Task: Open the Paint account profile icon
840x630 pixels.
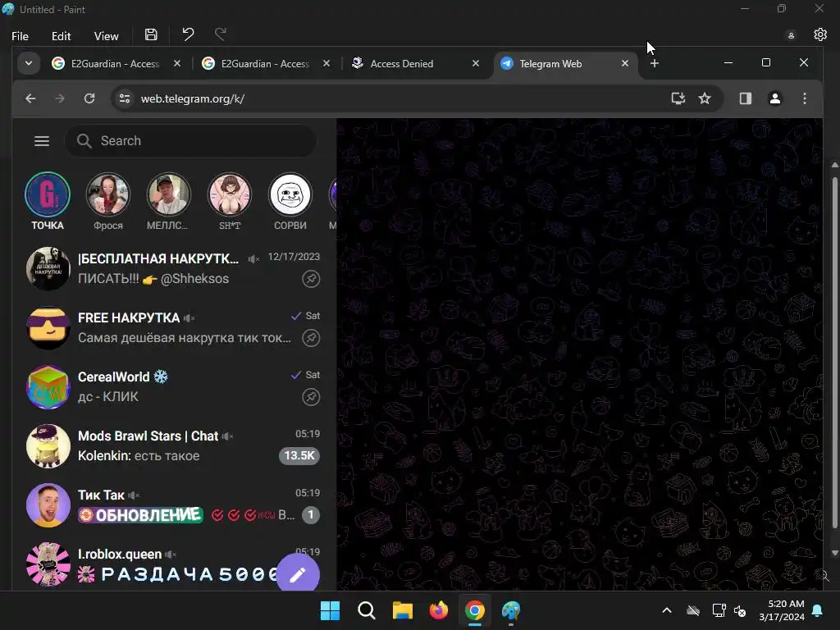Action: click(791, 35)
